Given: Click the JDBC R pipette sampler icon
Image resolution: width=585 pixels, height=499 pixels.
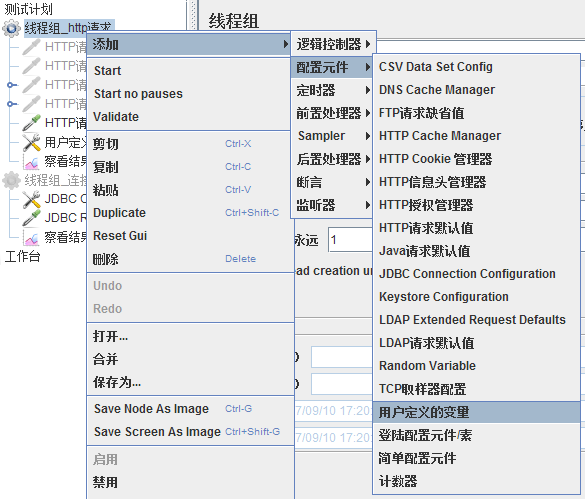Looking at the screenshot, I should point(31,218).
